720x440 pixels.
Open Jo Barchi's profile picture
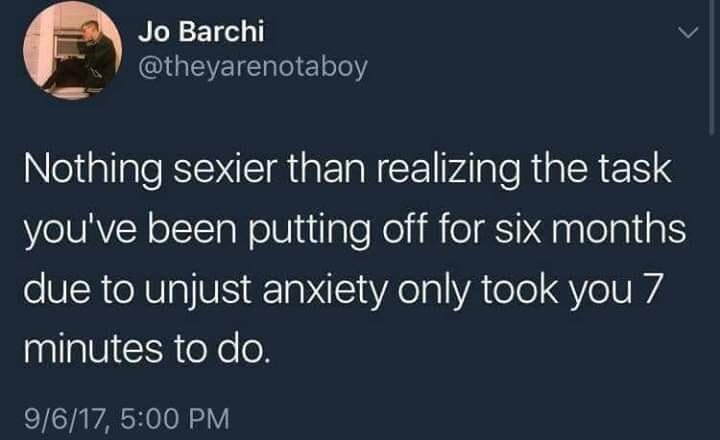point(73,51)
